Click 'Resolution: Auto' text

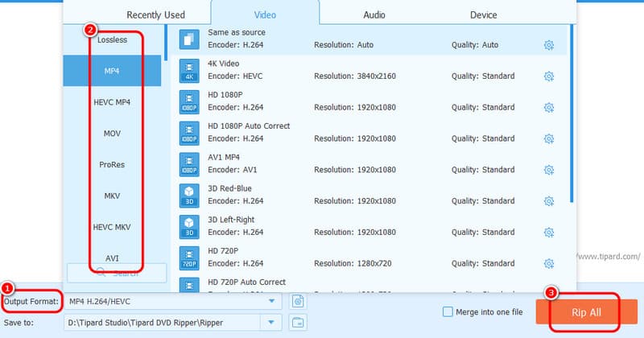(344, 45)
